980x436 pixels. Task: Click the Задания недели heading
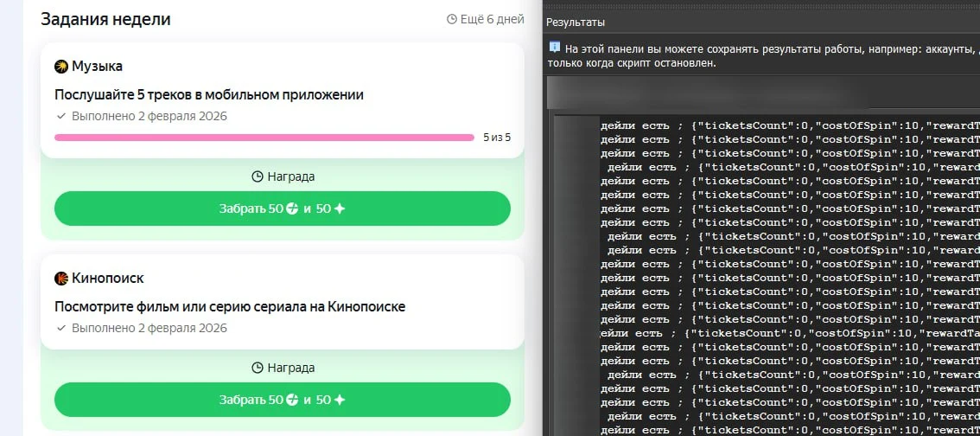(105, 19)
